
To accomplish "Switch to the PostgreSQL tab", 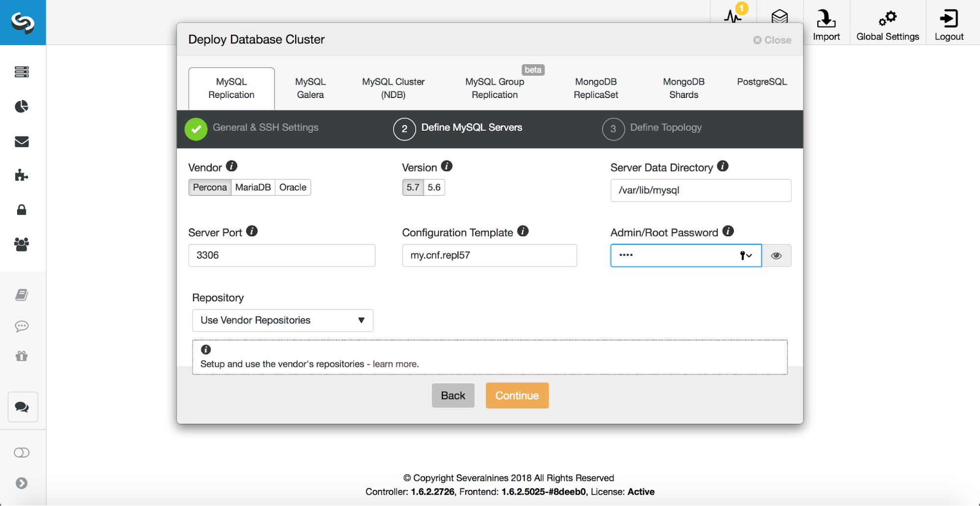I will (762, 82).
